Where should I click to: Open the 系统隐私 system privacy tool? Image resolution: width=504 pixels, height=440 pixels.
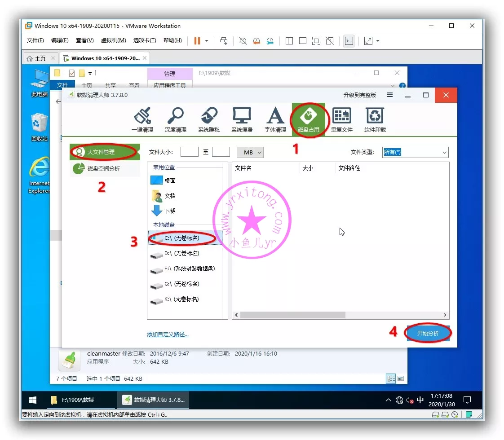[x=209, y=119]
